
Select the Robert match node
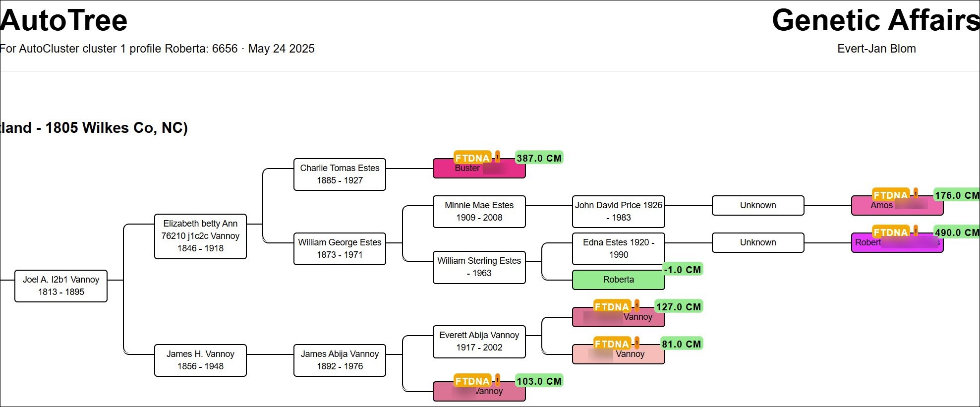(897, 243)
